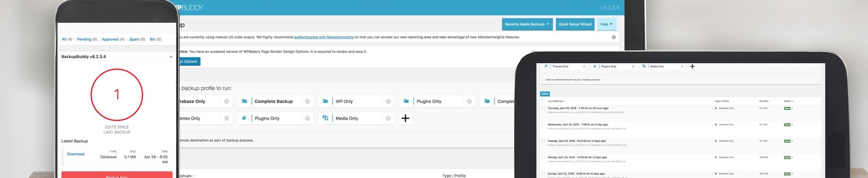Image resolution: width=868 pixels, height=178 pixels.
Task: Click blue Design Options button on laptop
Action: [x=190, y=61]
